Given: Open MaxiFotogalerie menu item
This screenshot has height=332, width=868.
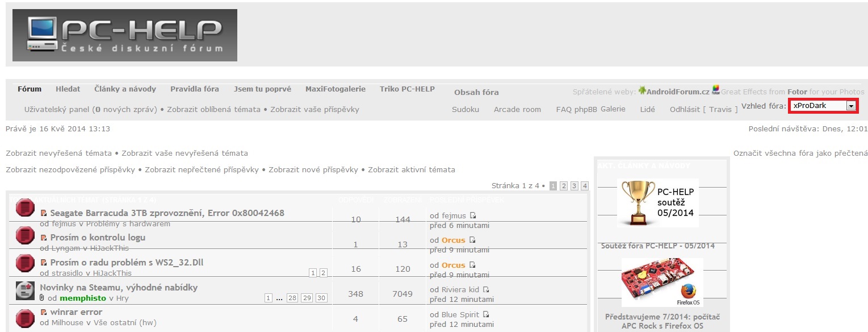Looking at the screenshot, I should tap(336, 89).
